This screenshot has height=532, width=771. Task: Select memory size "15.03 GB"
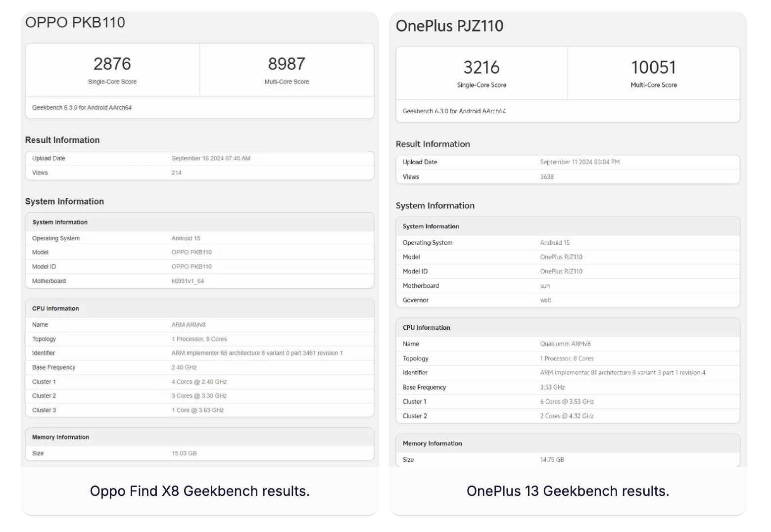point(184,453)
